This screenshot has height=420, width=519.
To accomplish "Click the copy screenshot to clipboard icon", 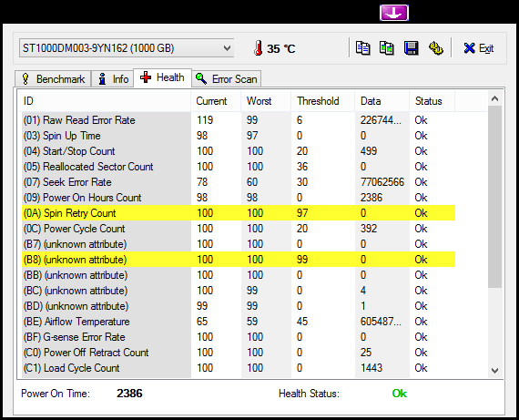I will pos(387,48).
